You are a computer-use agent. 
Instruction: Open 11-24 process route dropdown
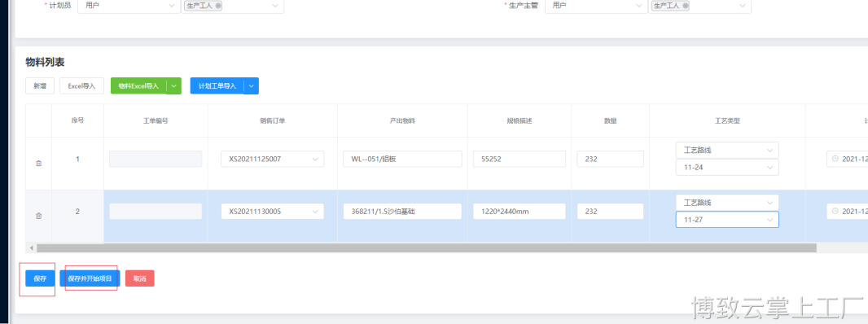(727, 167)
